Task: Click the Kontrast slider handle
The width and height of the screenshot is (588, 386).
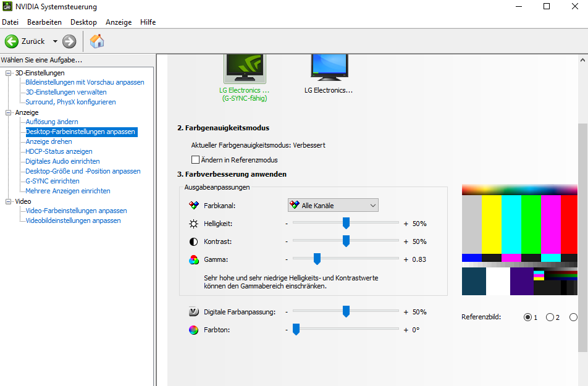Action: pos(346,241)
